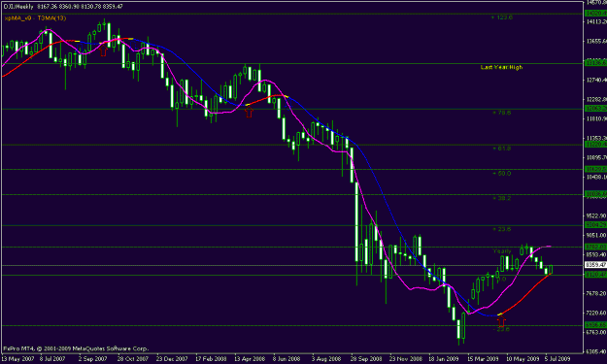Click the green price tag at the Last Year High line

click(595, 63)
